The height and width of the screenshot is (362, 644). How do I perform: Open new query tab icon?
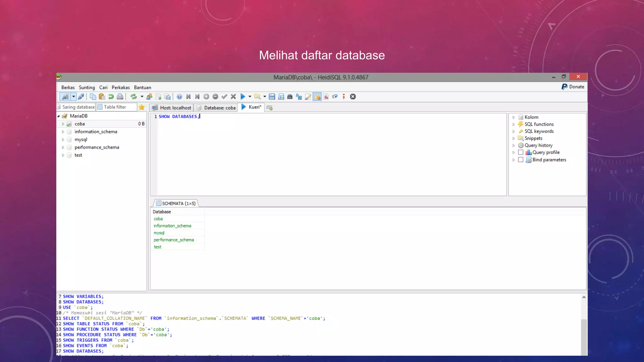tap(269, 107)
